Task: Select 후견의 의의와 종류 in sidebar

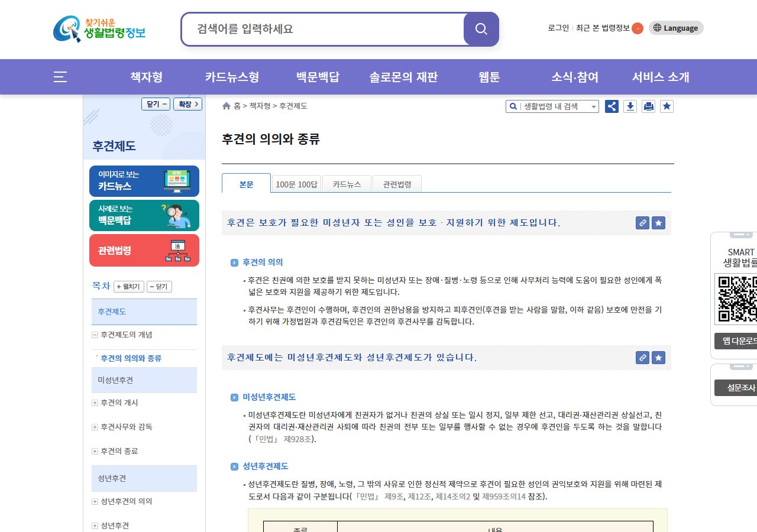Action: (x=131, y=358)
